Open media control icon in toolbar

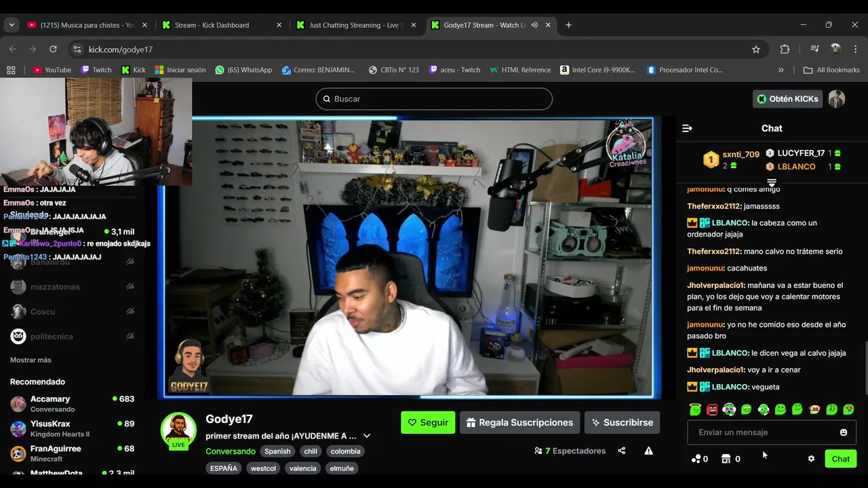point(814,49)
